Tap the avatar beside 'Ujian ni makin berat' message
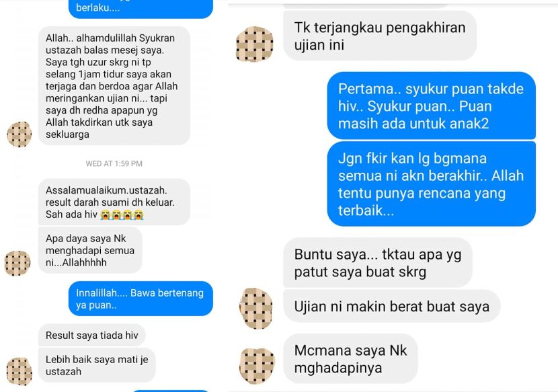The height and width of the screenshot is (392, 558). [256, 309]
